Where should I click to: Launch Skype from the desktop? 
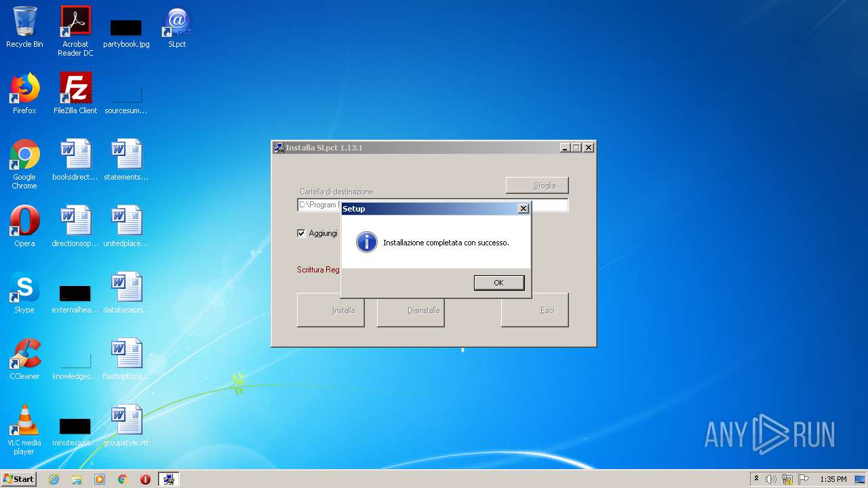tap(24, 293)
